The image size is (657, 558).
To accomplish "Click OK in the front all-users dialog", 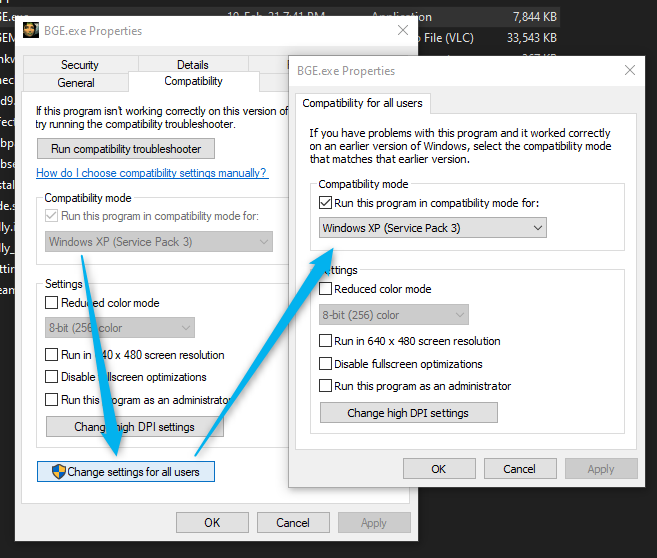I will (x=439, y=469).
